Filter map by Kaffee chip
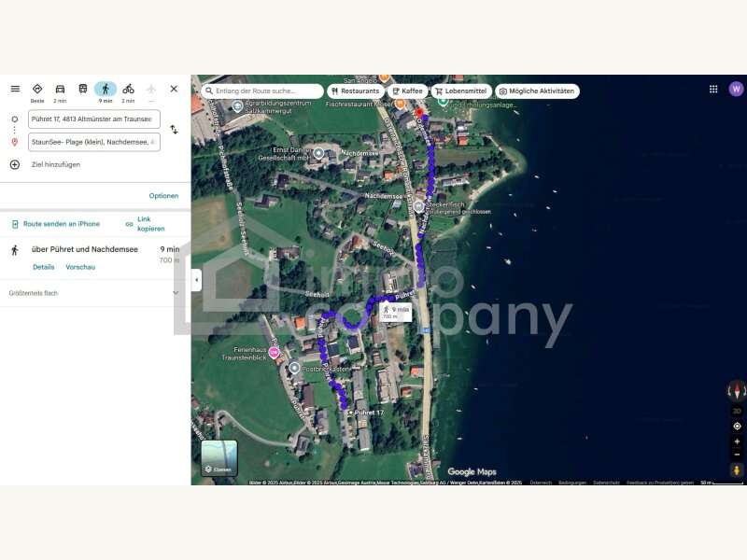Screen dimensions: 747x560 (x=407, y=91)
